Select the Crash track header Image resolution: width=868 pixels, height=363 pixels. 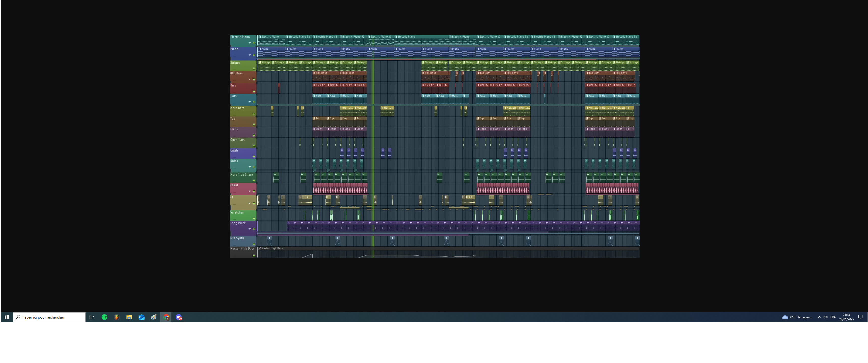coord(243,154)
